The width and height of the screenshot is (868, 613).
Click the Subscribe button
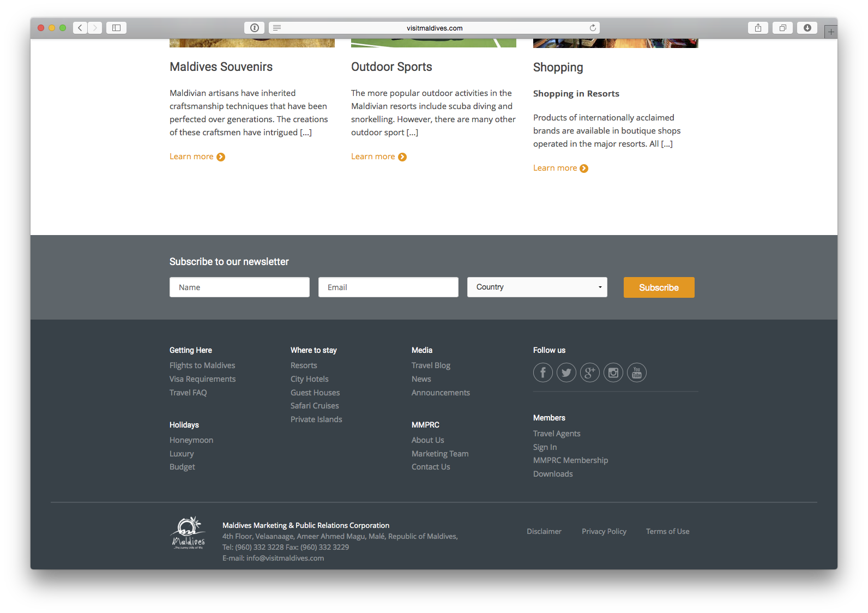click(x=659, y=287)
